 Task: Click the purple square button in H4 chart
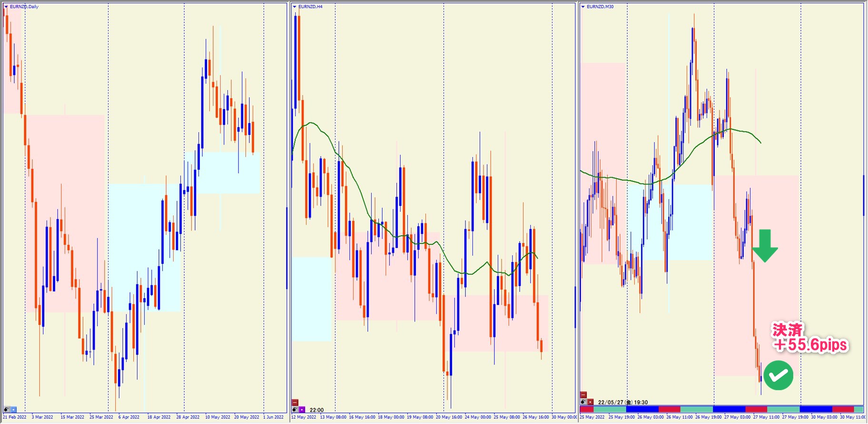302,409
